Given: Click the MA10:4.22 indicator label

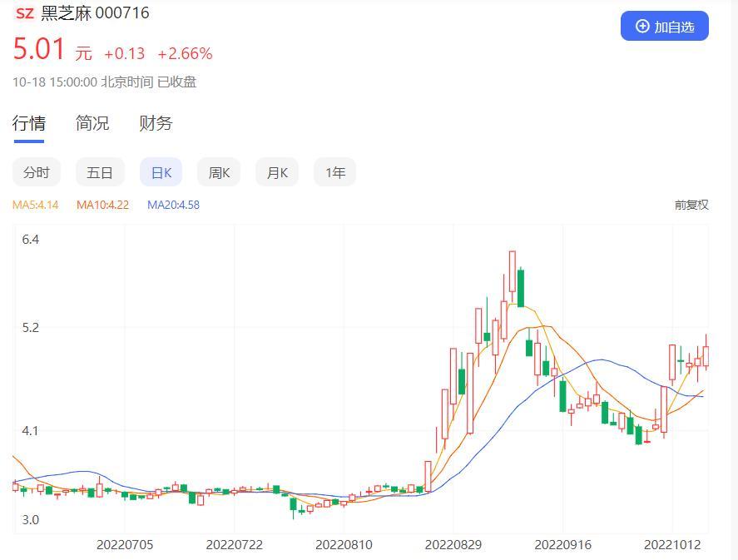Looking at the screenshot, I should (102, 206).
